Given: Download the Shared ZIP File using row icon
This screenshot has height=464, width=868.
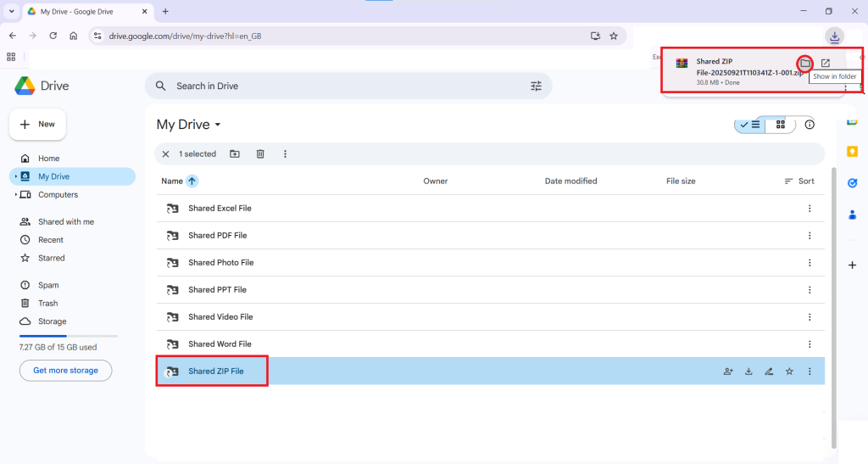Looking at the screenshot, I should (748, 372).
